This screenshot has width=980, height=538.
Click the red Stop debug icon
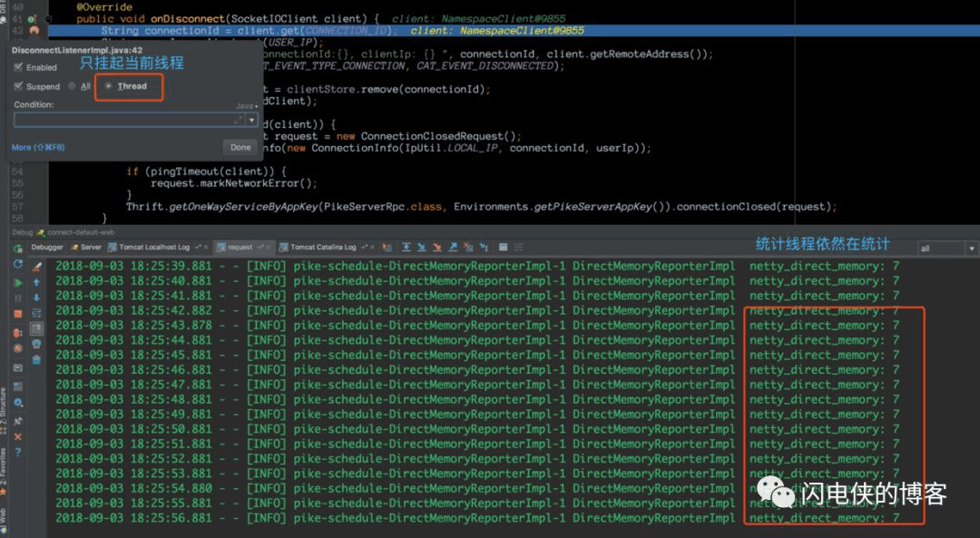(18, 314)
